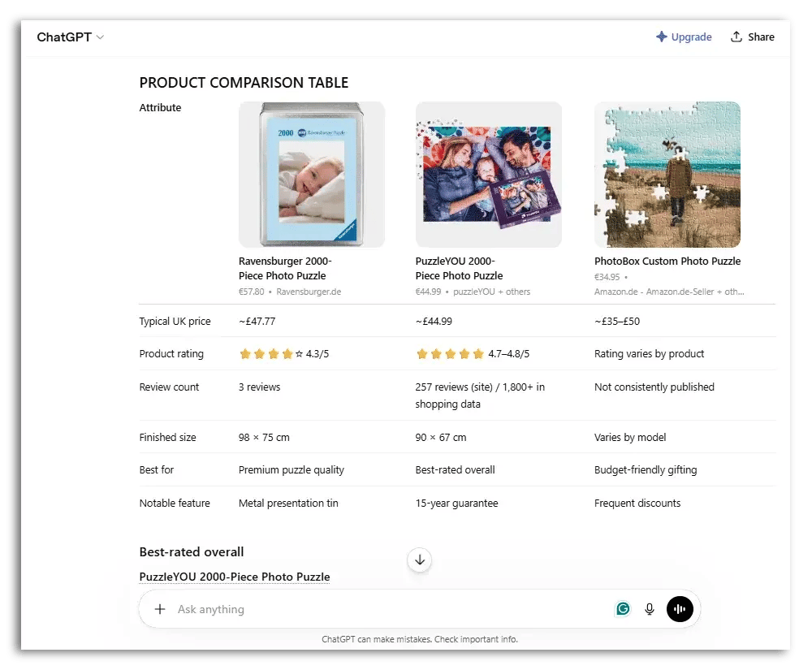Click the ~£44.99 price cell

pyautogui.click(x=434, y=321)
